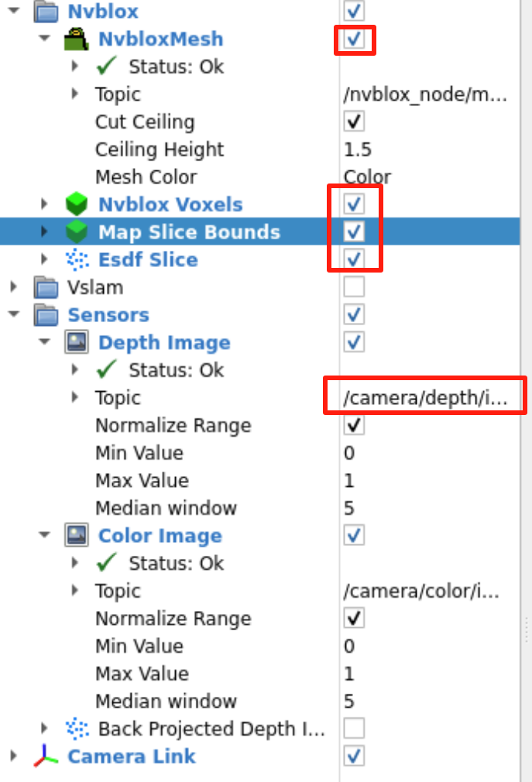Collapse the Color Image display
The height and width of the screenshot is (782, 532).
click(x=44, y=536)
